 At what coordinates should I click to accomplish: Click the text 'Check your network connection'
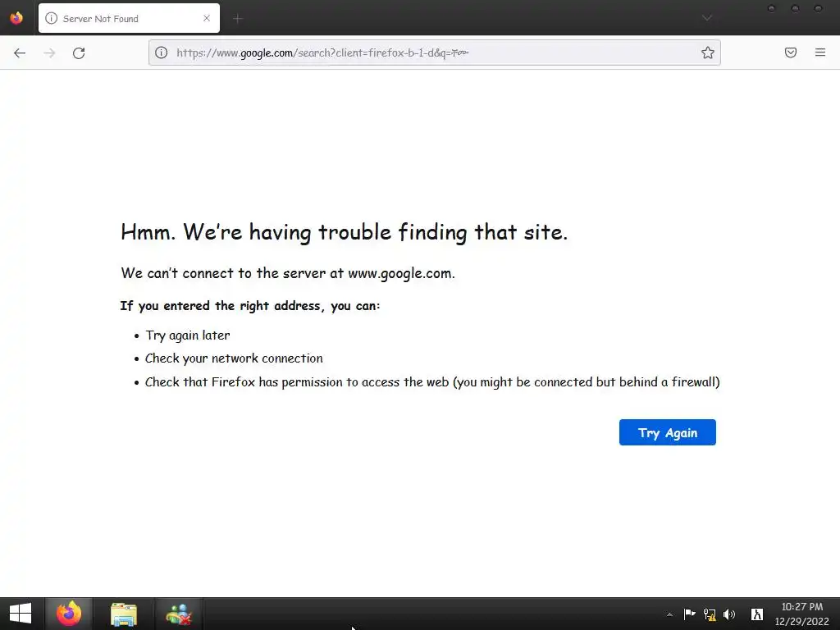click(234, 358)
